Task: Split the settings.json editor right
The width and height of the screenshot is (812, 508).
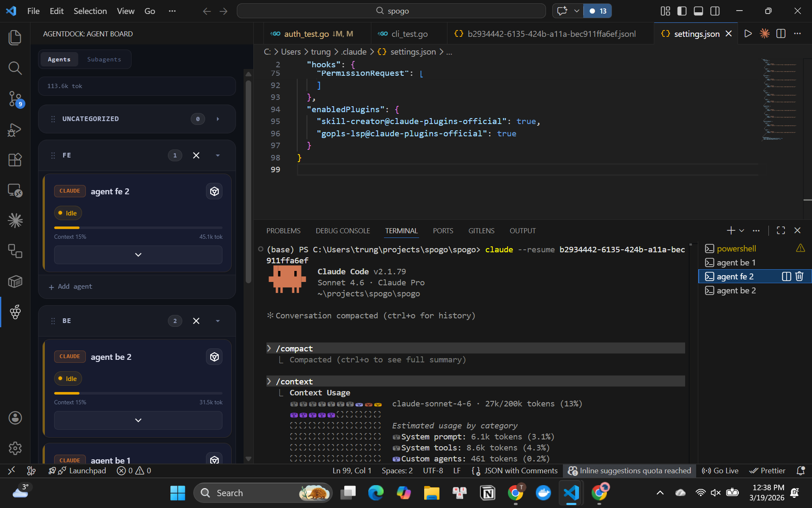Action: [x=781, y=34]
